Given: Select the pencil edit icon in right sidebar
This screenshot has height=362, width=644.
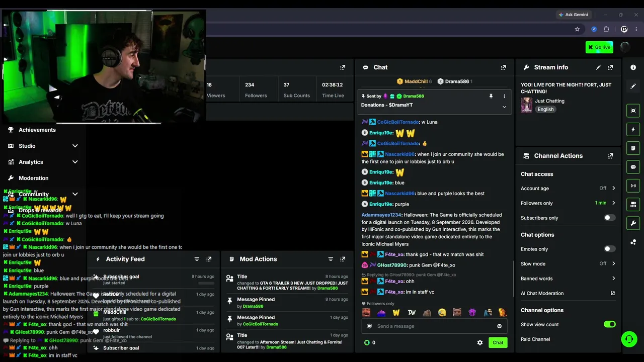Looking at the screenshot, I should pyautogui.click(x=633, y=86).
